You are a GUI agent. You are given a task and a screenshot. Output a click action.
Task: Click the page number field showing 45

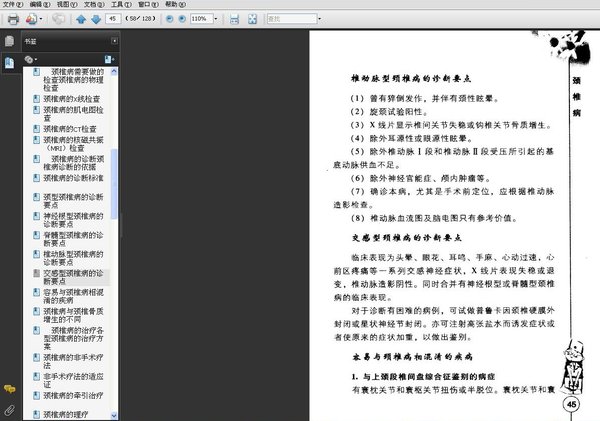point(113,18)
